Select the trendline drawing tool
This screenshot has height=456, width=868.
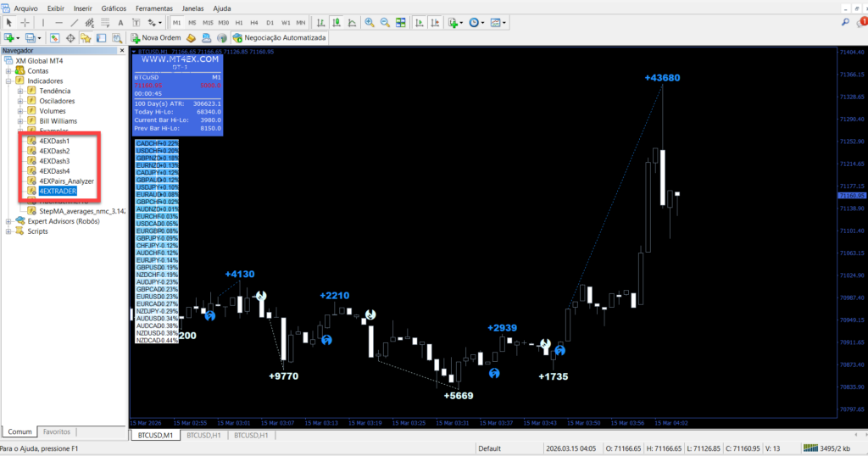75,23
